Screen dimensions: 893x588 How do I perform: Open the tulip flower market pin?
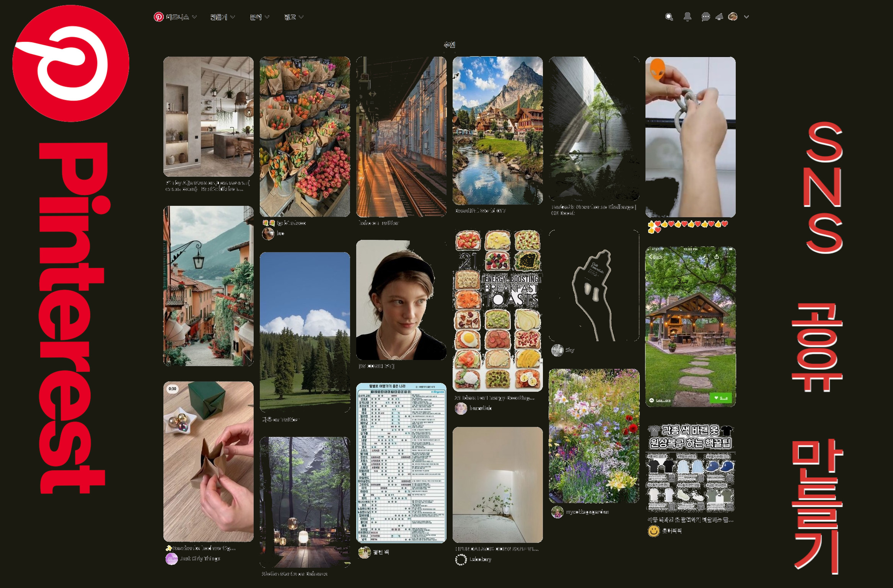coord(305,137)
